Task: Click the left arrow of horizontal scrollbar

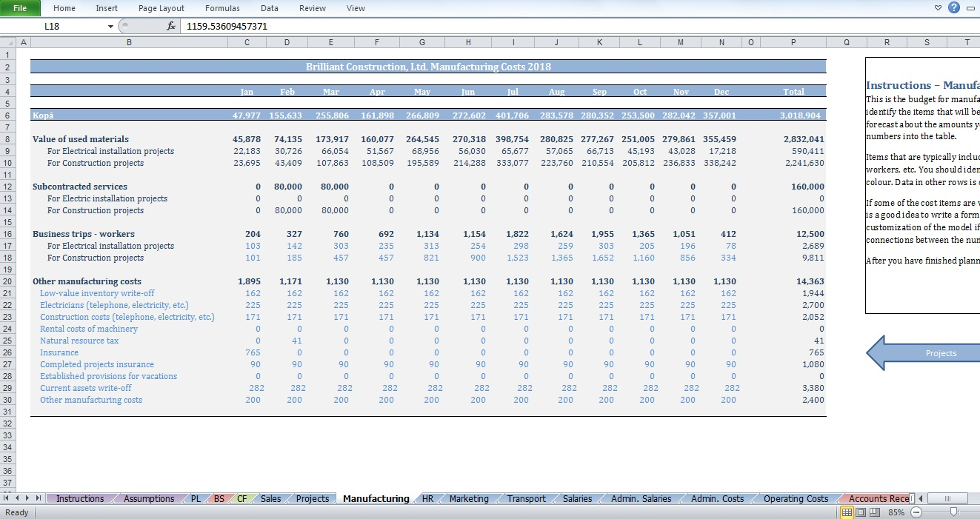Action: (x=920, y=499)
